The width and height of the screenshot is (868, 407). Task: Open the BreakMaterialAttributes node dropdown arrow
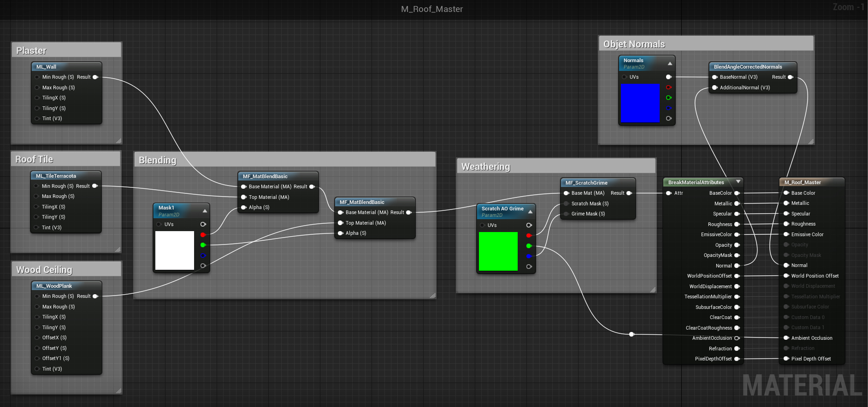point(738,182)
